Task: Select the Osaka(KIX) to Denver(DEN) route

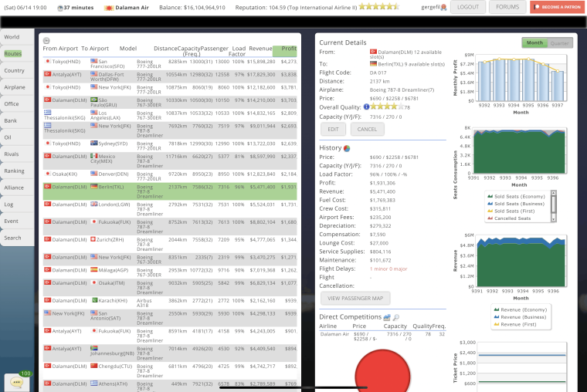Action: click(x=170, y=176)
